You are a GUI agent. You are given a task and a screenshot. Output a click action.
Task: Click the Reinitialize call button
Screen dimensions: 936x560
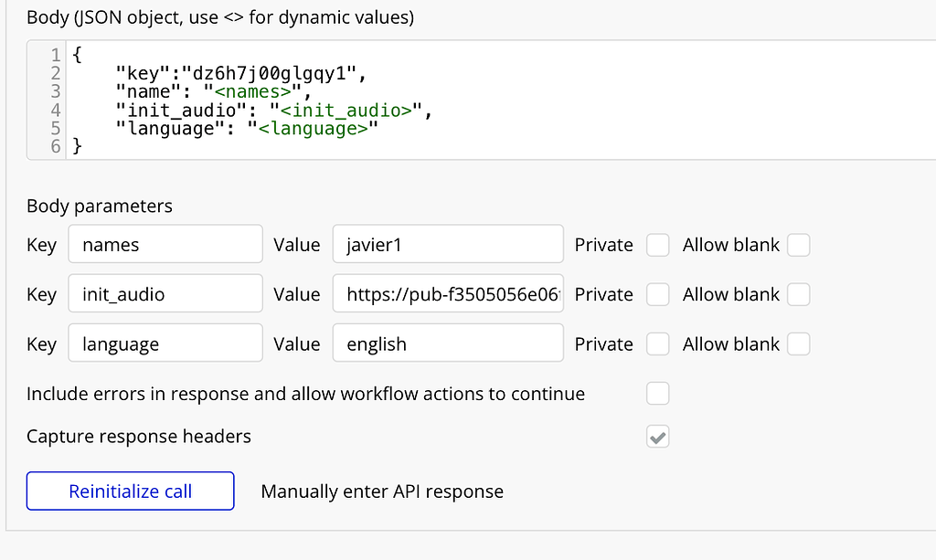click(130, 491)
